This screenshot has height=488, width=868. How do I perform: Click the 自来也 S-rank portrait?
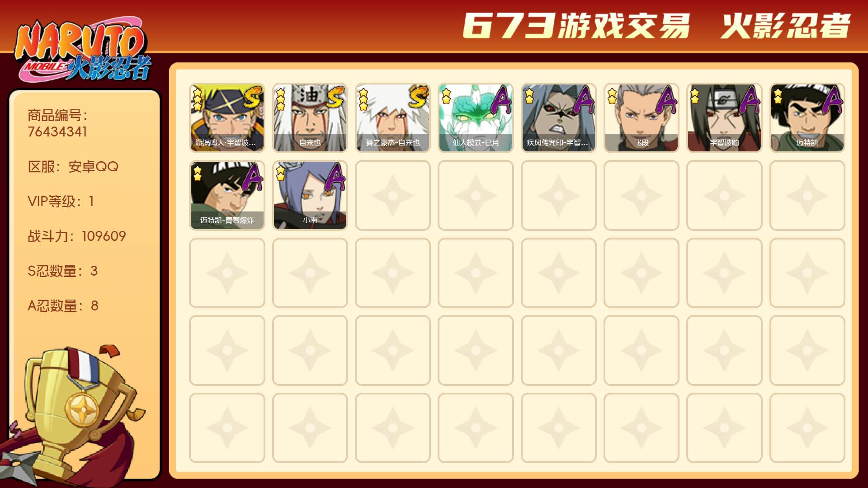[310, 118]
